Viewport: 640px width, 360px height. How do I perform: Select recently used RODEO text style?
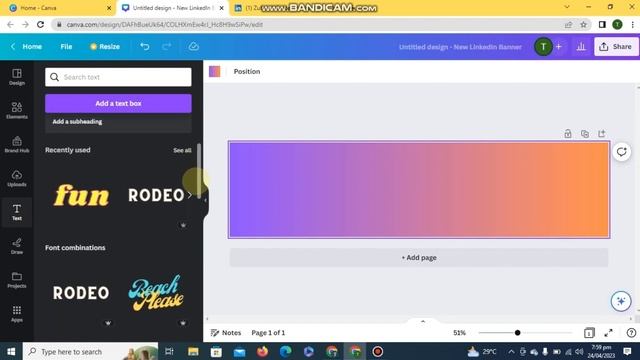point(156,195)
